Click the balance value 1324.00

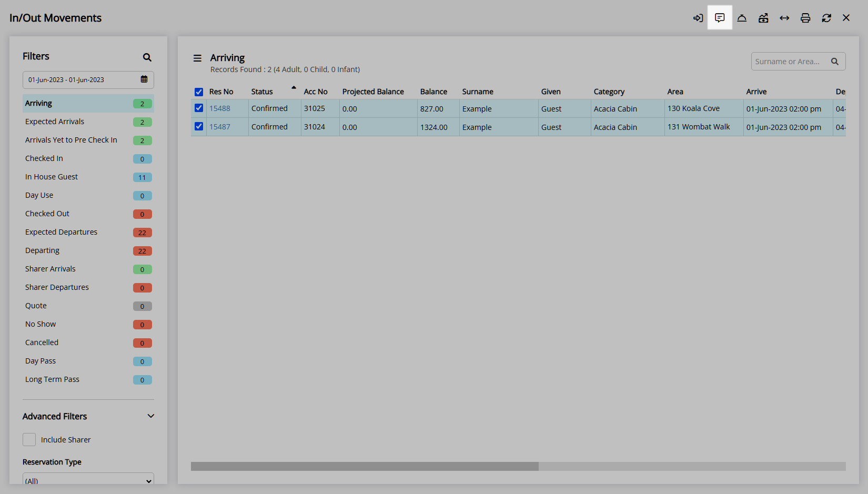coord(434,127)
